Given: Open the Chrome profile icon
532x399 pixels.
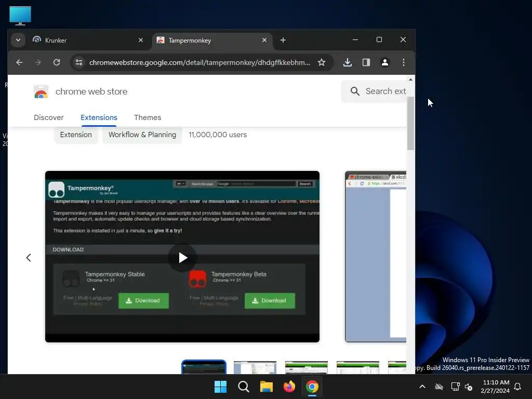Looking at the screenshot, I should (385, 62).
